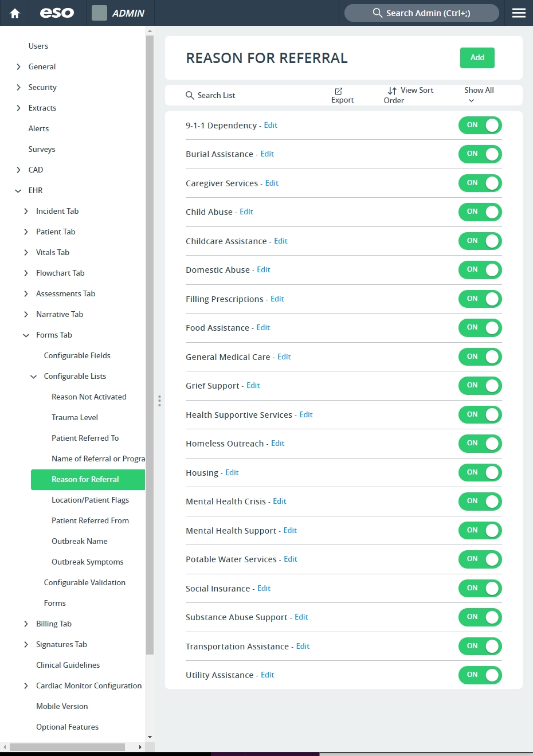Click the sidebar vertical scrollbar

150,344
